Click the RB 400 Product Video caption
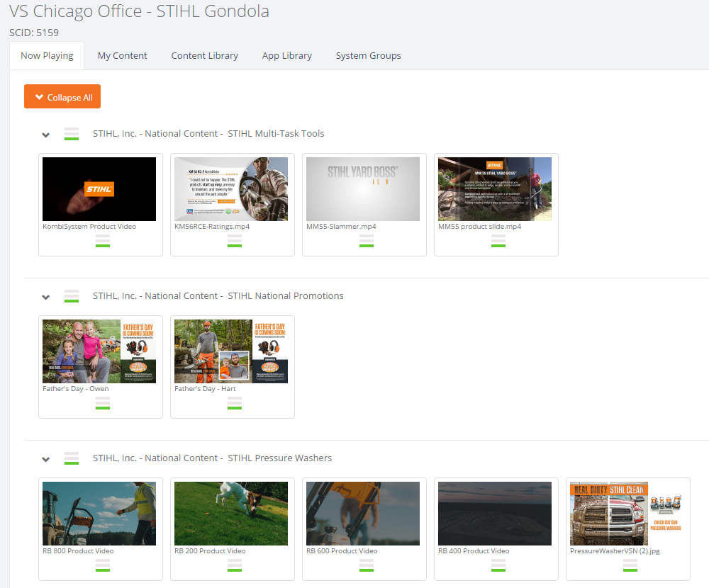Image resolution: width=709 pixels, height=588 pixels. coord(474,551)
